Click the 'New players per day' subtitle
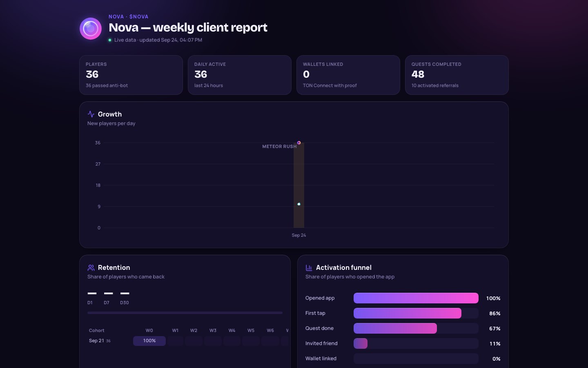 (x=111, y=123)
